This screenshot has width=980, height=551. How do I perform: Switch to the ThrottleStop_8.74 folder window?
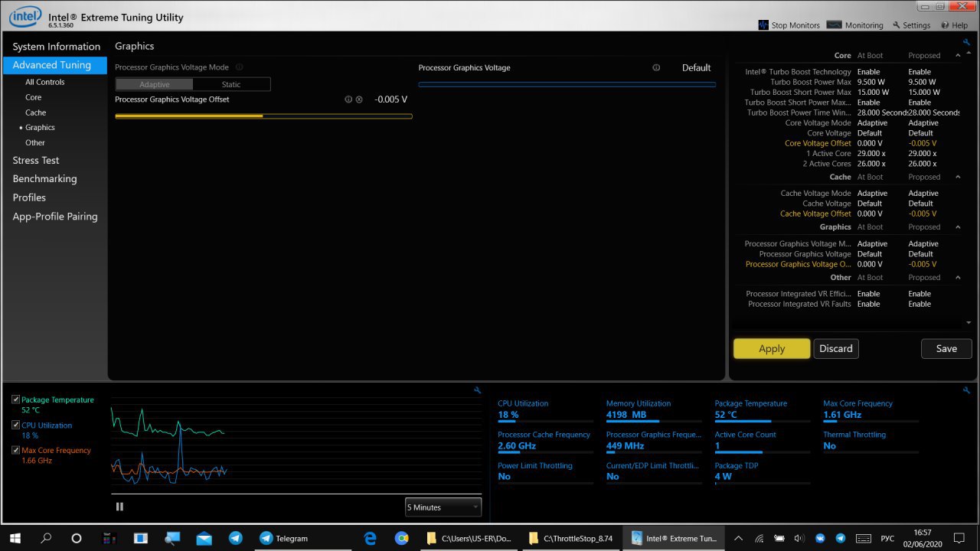click(x=571, y=538)
